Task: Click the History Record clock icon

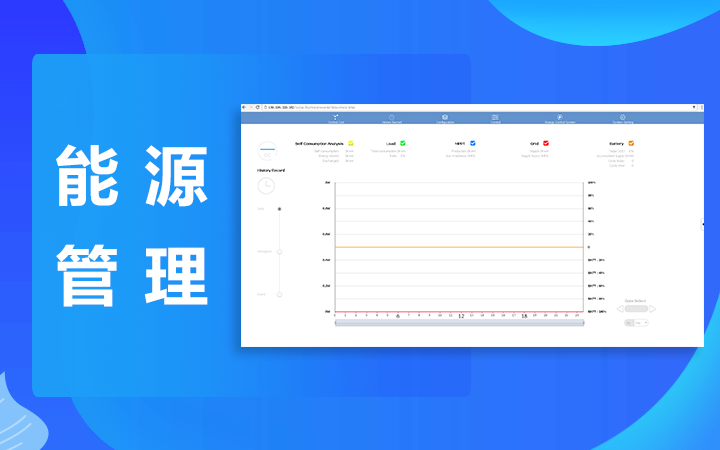Action: point(266,186)
